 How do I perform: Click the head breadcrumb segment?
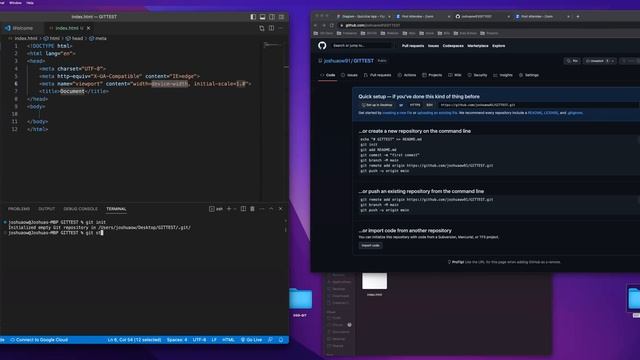tap(74, 38)
